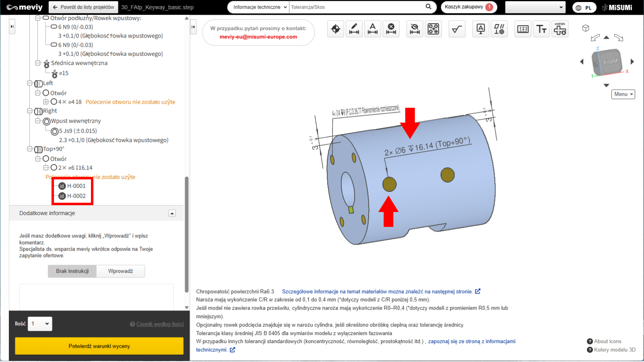Select the Brak instrukcji toggle option
Image resolution: width=644 pixels, height=362 pixels.
click(72, 271)
